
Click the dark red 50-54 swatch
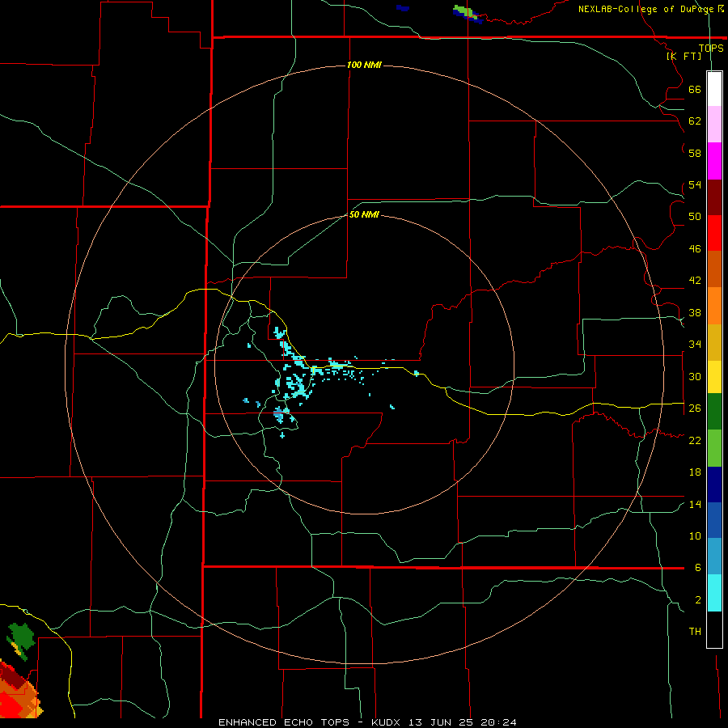[x=714, y=197]
